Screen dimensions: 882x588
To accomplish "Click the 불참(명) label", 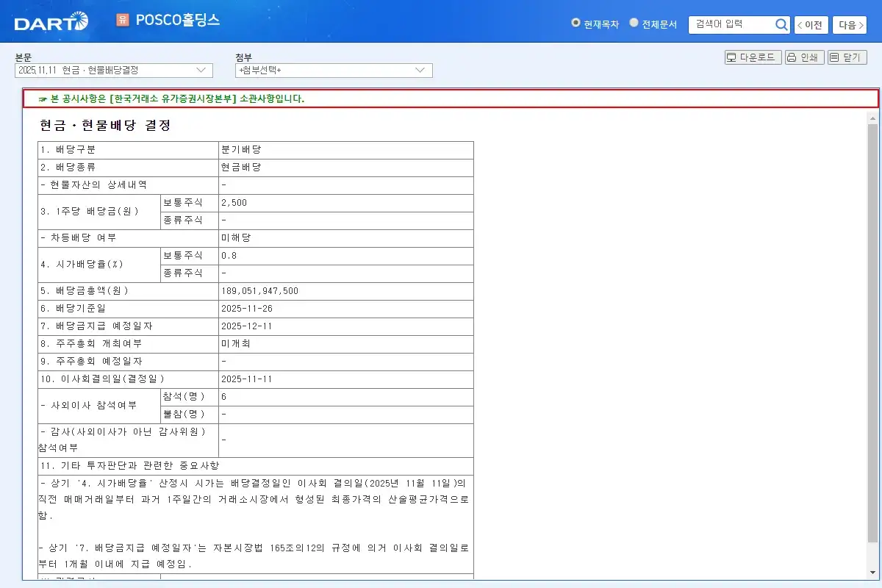I will [183, 415].
